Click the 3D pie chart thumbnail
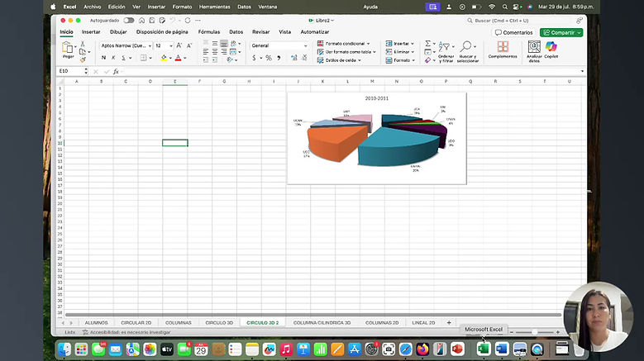 377,138
